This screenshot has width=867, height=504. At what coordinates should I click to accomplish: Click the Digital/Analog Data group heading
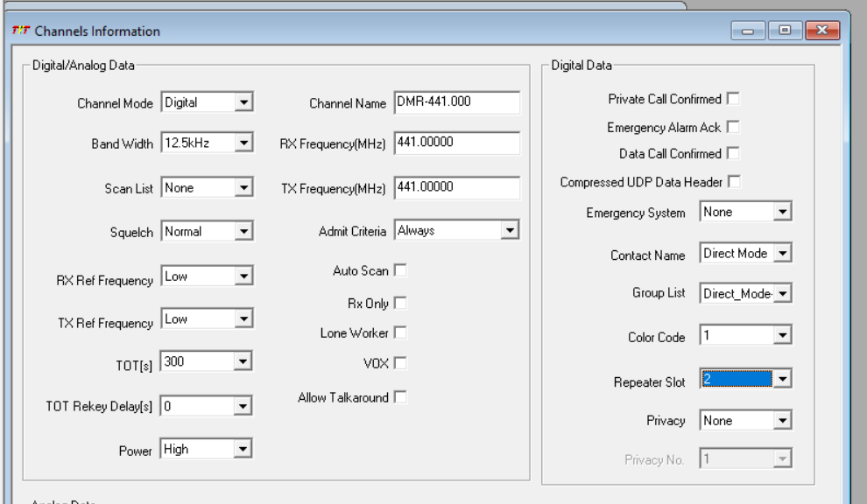(x=83, y=66)
